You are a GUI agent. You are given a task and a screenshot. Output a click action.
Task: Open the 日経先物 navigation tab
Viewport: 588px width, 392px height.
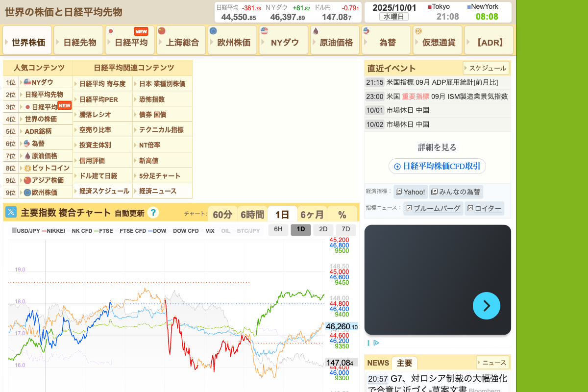(79, 42)
